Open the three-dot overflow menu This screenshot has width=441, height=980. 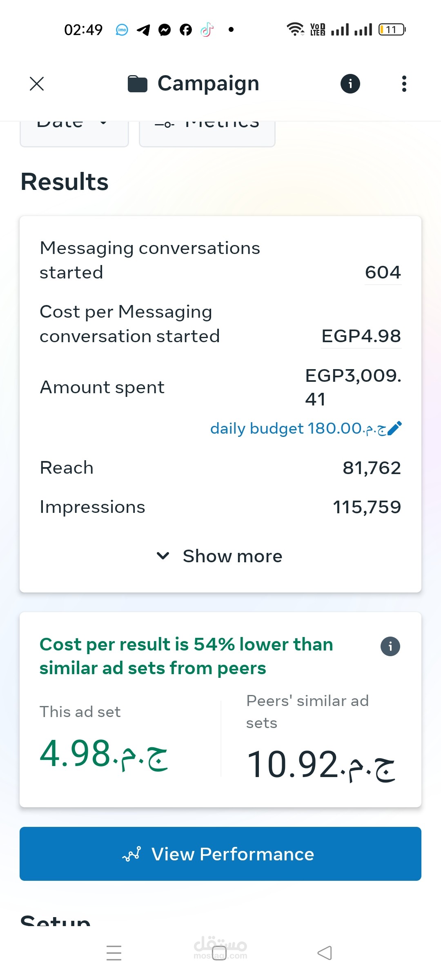click(404, 84)
